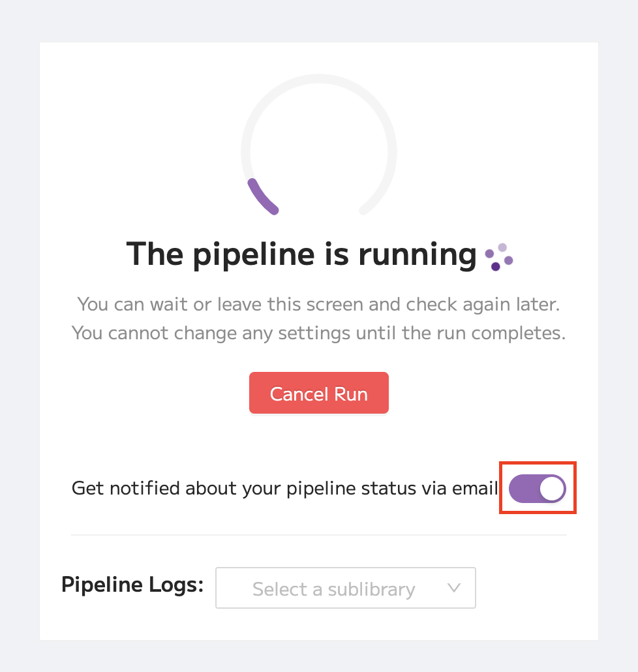Click the purple part of the email switch
This screenshot has width=638, height=672.
(524, 489)
